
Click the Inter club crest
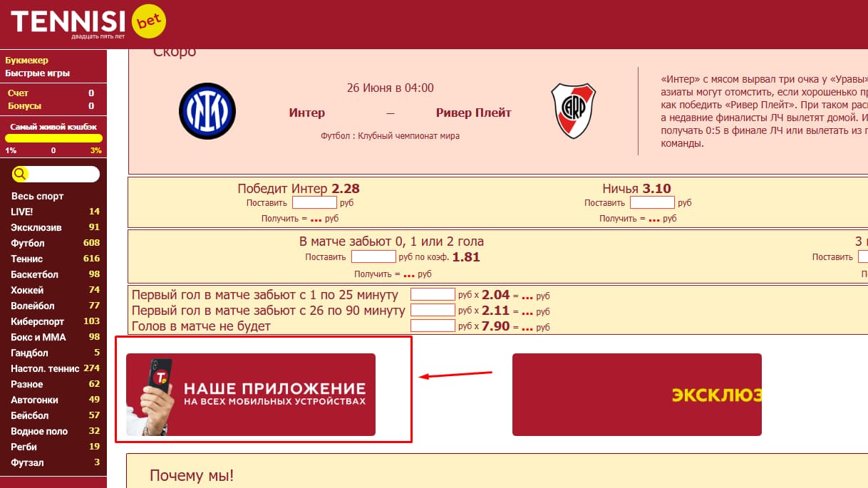point(207,111)
